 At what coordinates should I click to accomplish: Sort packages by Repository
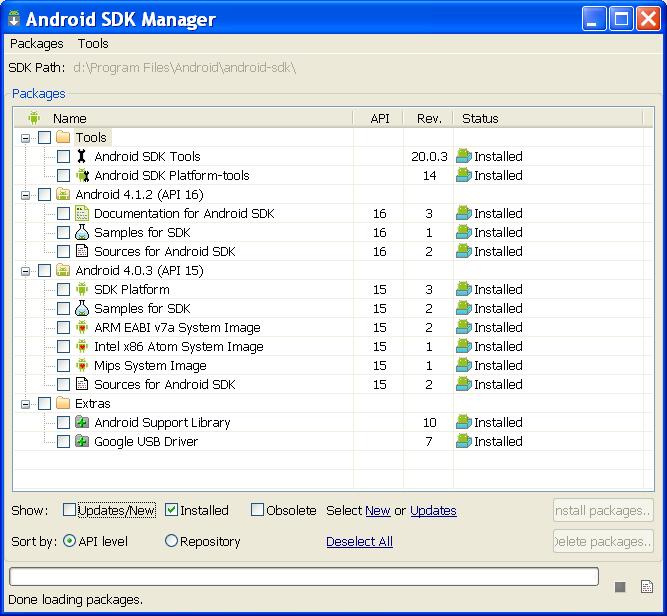pyautogui.click(x=171, y=541)
